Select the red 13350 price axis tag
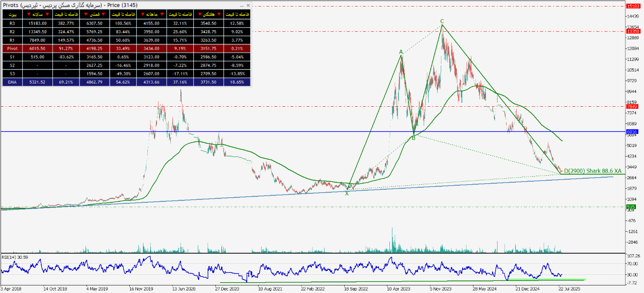Image resolution: width=644 pixels, height=293 pixels. [x=632, y=31]
